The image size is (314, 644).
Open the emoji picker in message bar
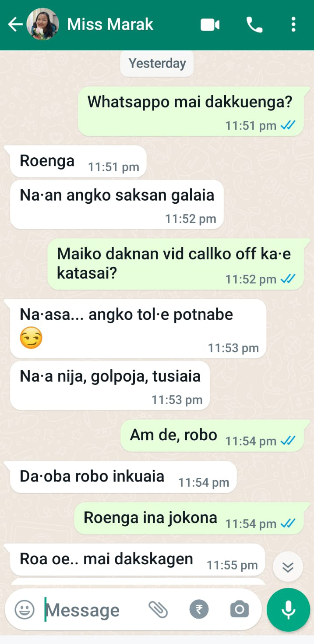pos(25,609)
